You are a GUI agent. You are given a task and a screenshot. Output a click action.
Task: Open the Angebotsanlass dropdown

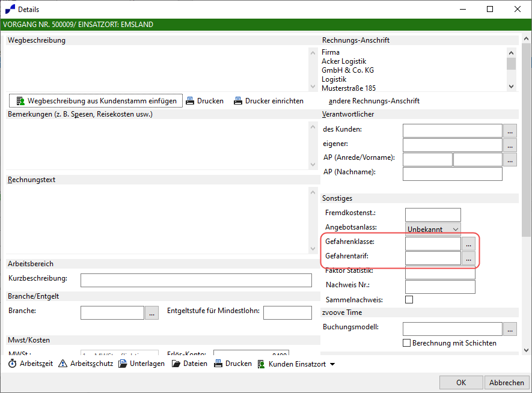pos(433,229)
